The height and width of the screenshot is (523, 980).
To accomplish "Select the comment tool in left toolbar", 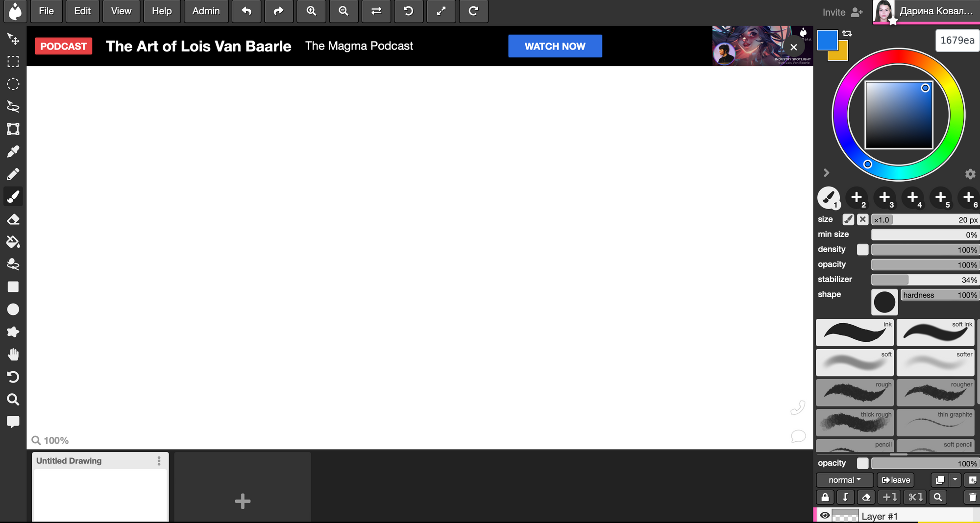I will click(13, 422).
